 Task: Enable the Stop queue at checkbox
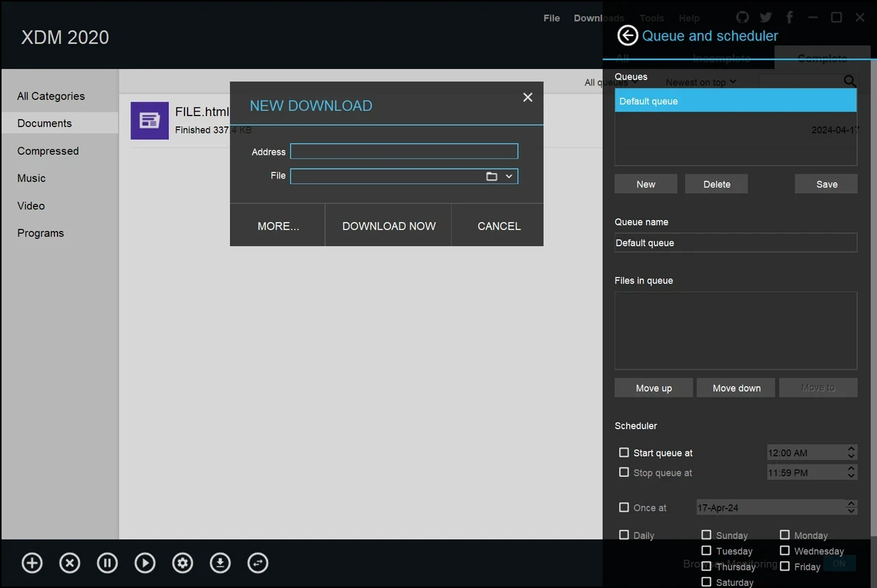click(623, 472)
